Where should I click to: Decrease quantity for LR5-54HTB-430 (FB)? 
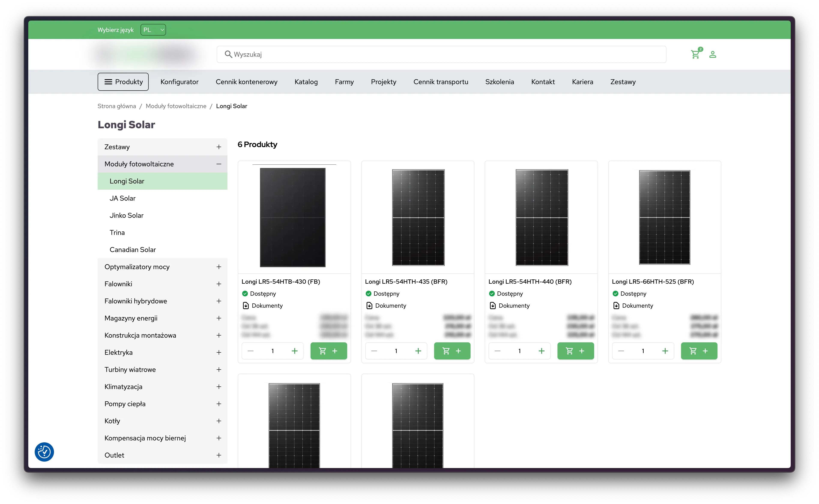click(251, 351)
